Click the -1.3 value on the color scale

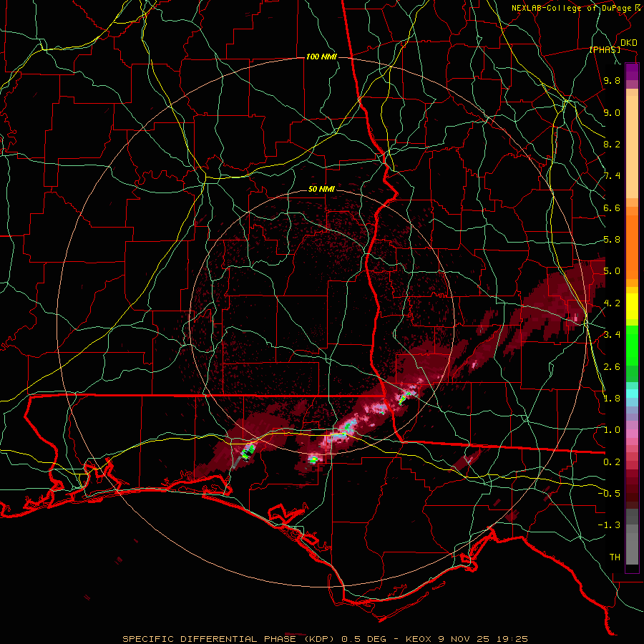(x=609, y=525)
